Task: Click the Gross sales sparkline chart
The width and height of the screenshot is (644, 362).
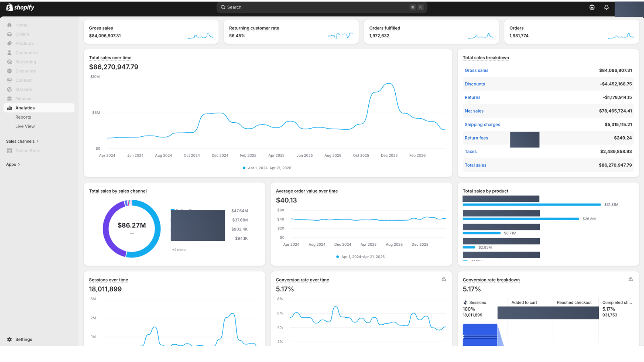Action: (x=200, y=36)
